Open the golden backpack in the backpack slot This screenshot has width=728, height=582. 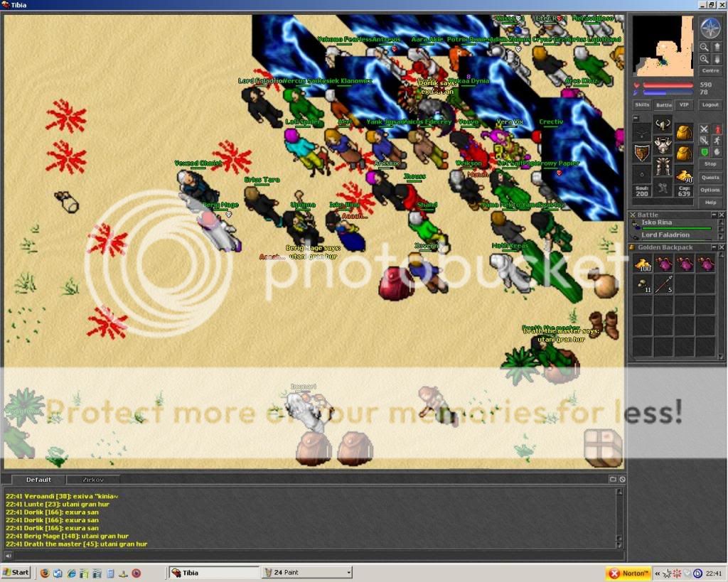(685, 132)
